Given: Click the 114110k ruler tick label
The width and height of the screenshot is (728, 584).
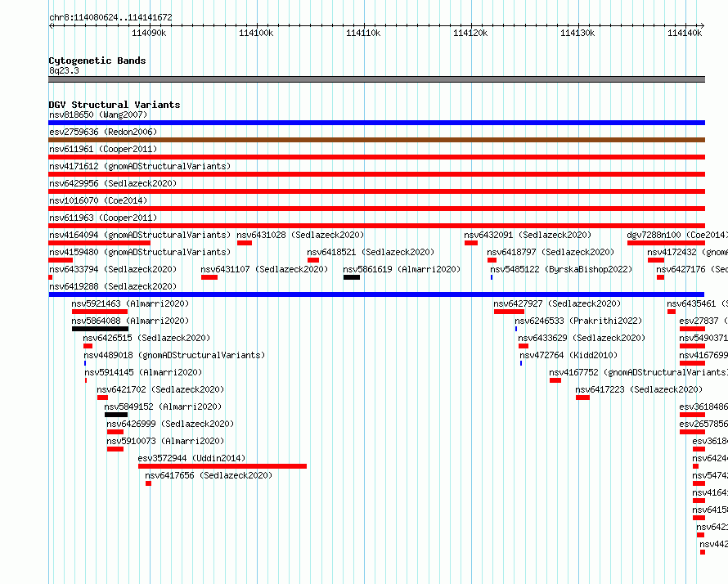Looking at the screenshot, I should 363,33.
